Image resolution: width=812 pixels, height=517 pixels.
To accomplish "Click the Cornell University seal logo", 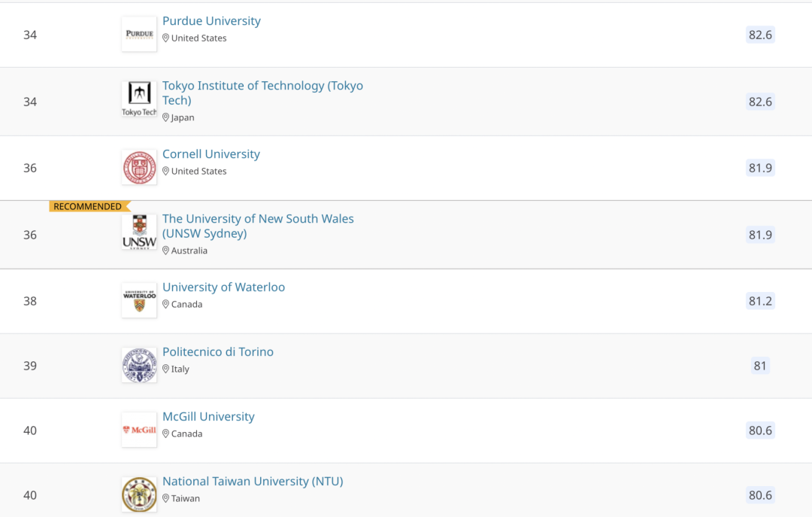I will click(139, 167).
